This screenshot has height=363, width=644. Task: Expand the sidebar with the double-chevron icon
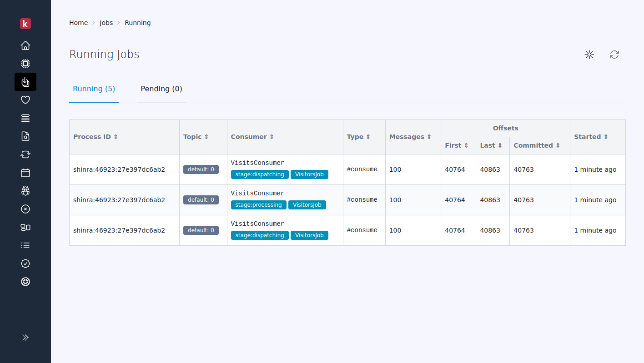pyautogui.click(x=25, y=338)
